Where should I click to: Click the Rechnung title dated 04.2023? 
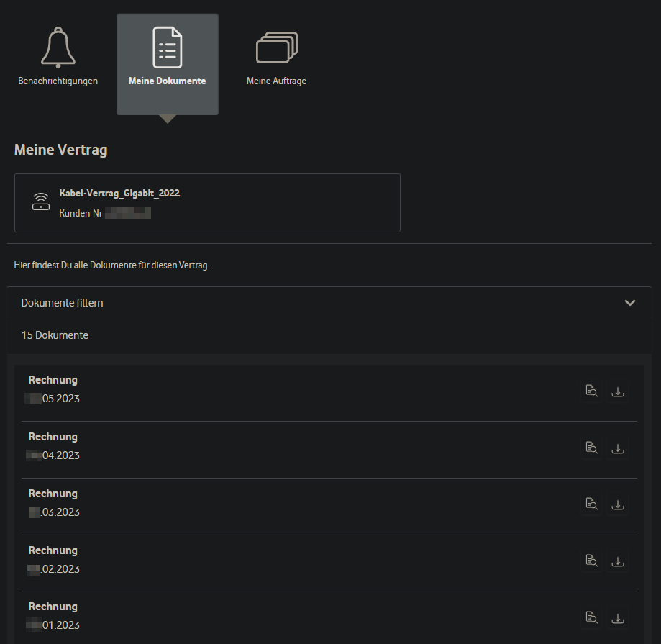point(53,437)
